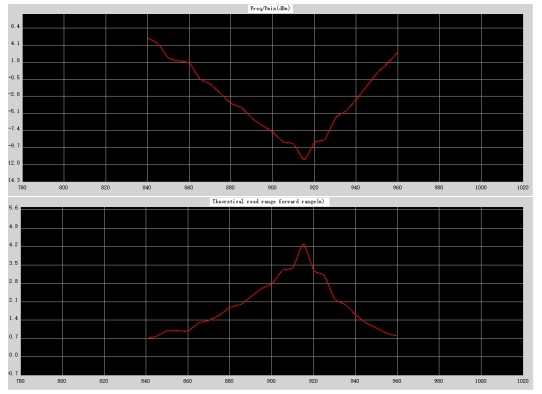Click the 800 tick on the lower chart x-axis

pos(62,381)
